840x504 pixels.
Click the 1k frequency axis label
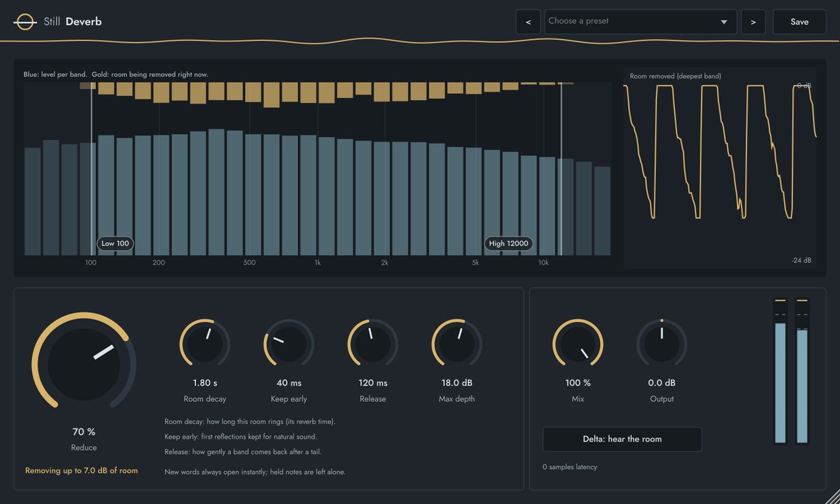click(x=317, y=262)
